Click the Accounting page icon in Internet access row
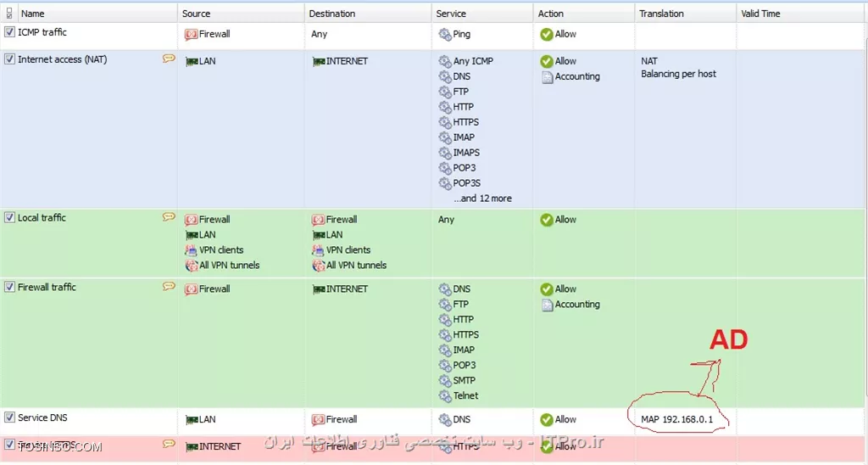 [x=547, y=77]
